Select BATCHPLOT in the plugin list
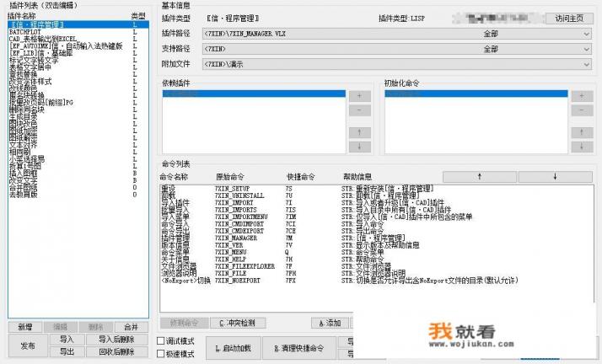The width and height of the screenshot is (602, 364). pyautogui.click(x=78, y=32)
